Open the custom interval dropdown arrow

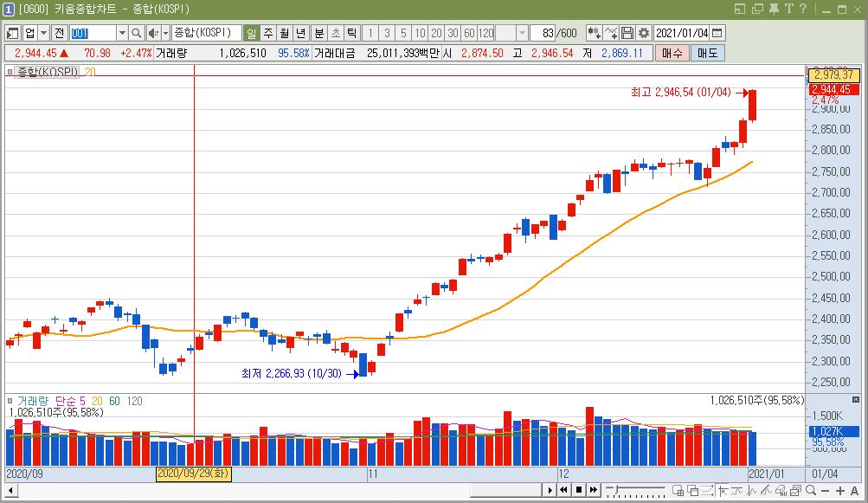click(522, 33)
